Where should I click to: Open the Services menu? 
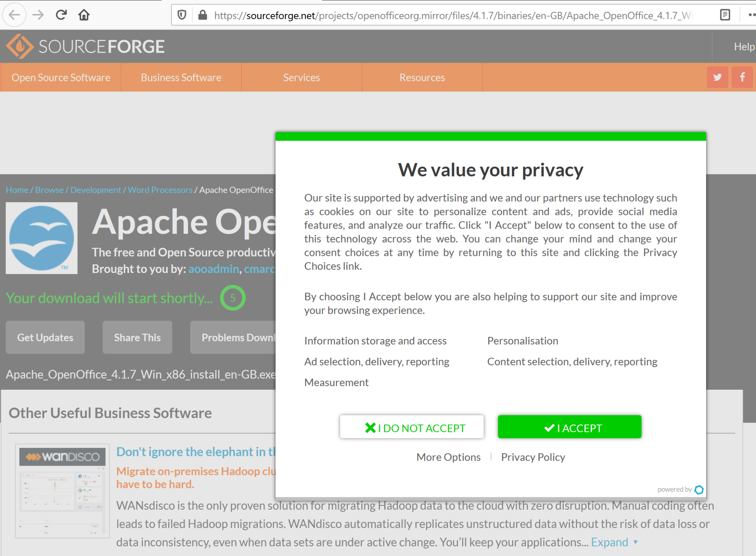click(301, 77)
